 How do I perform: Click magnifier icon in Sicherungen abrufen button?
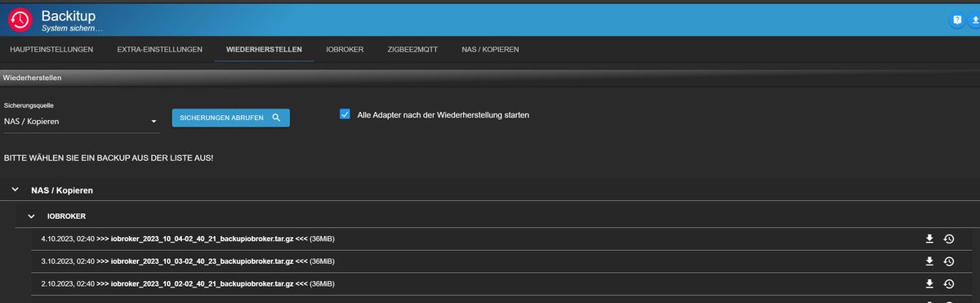[276, 118]
